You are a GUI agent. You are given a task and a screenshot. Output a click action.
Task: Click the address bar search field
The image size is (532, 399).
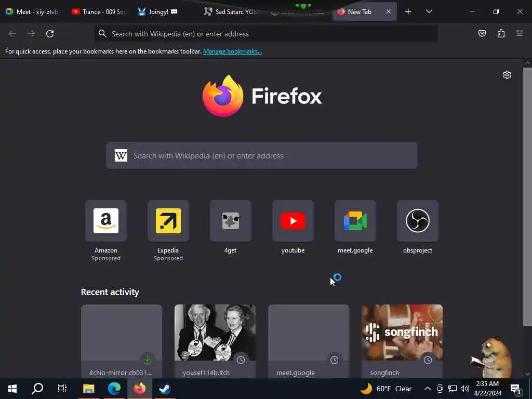tap(265, 34)
